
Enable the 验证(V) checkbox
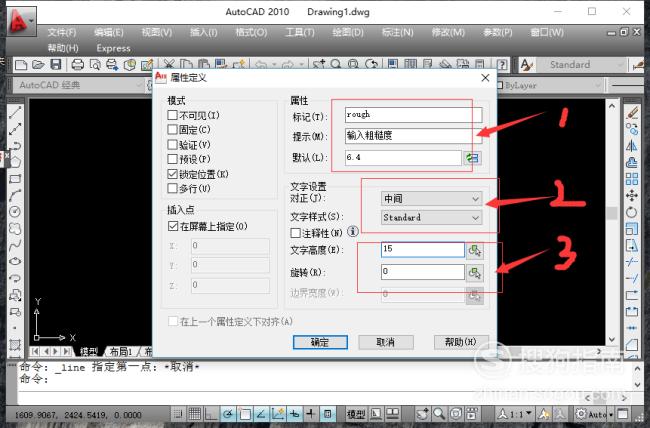[x=172, y=144]
